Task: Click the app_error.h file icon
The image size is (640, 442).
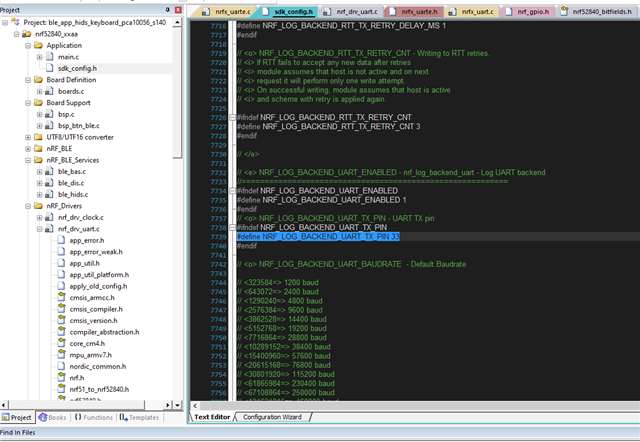Action: click(x=61, y=240)
